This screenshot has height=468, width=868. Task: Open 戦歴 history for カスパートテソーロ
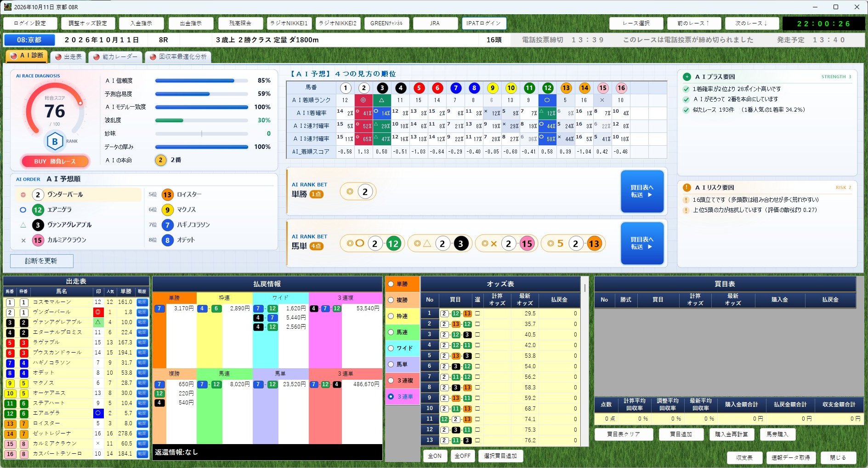[142, 454]
